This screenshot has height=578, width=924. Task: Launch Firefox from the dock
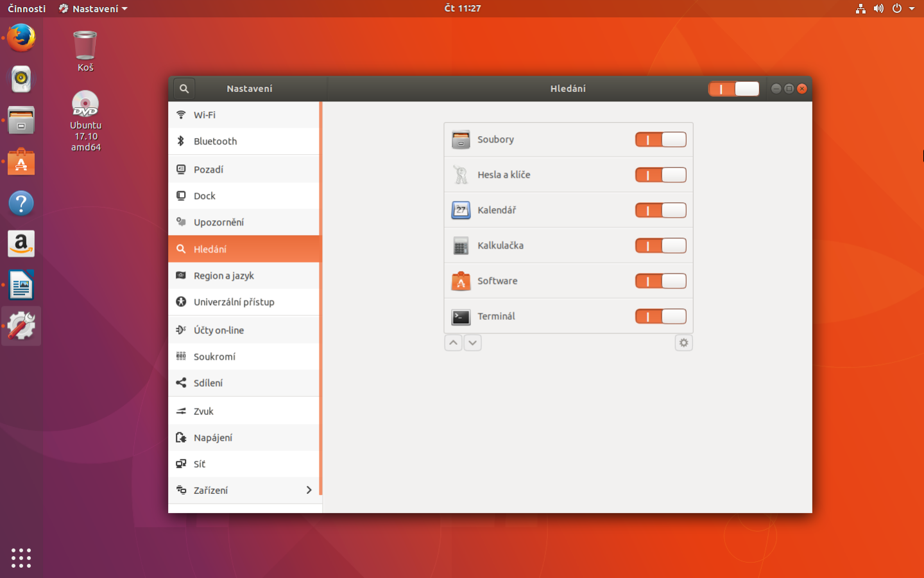point(21,37)
